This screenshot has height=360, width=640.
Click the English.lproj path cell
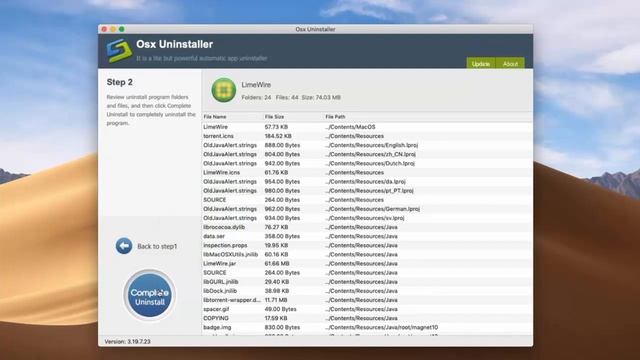pos(371,145)
